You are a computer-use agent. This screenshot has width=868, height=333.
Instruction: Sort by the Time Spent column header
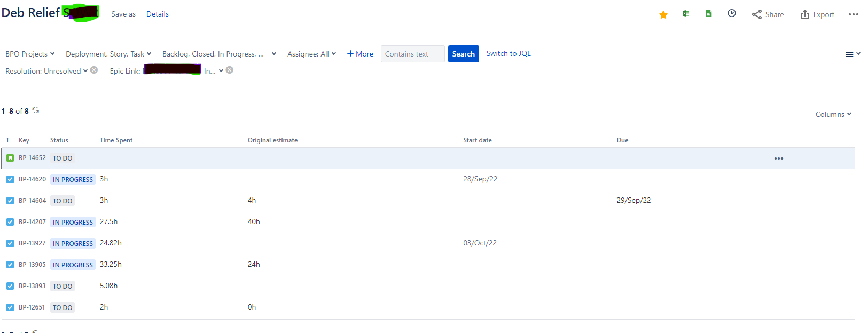coord(116,140)
